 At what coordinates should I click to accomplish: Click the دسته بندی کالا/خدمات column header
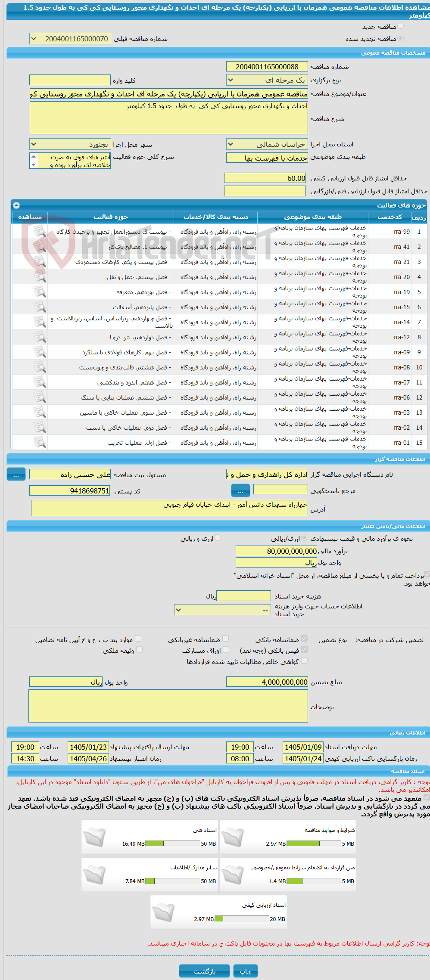pyautogui.click(x=216, y=217)
